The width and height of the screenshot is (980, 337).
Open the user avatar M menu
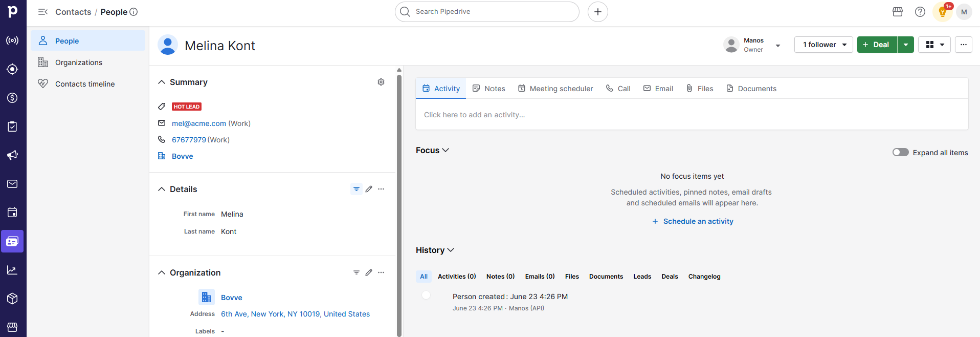tap(964, 12)
